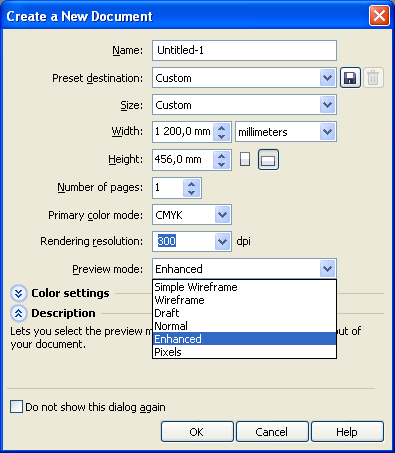Open the Size dropdown list
The image size is (395, 453).
pos(327,105)
